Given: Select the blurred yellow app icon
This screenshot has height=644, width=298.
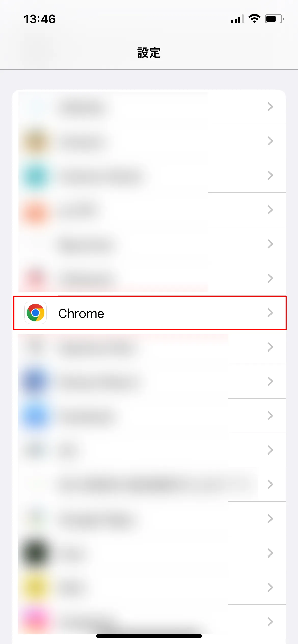Looking at the screenshot, I should coord(35,587).
